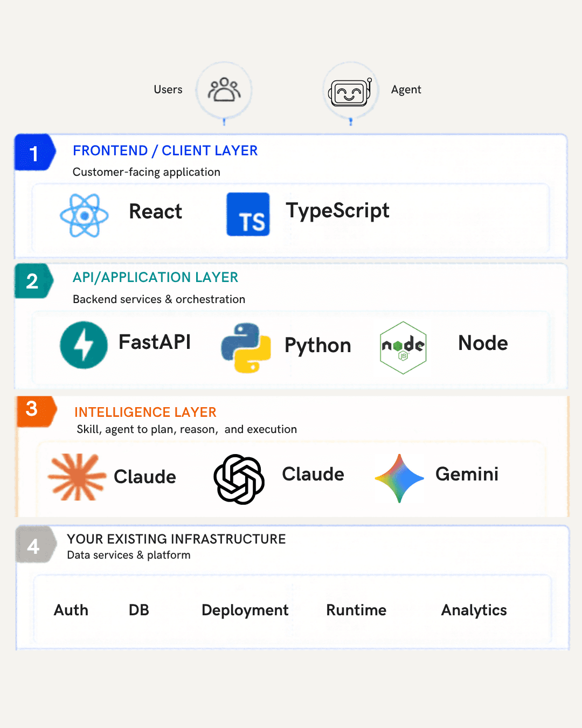This screenshot has width=582, height=728.
Task: Select the React atom logo
Action: click(84, 216)
